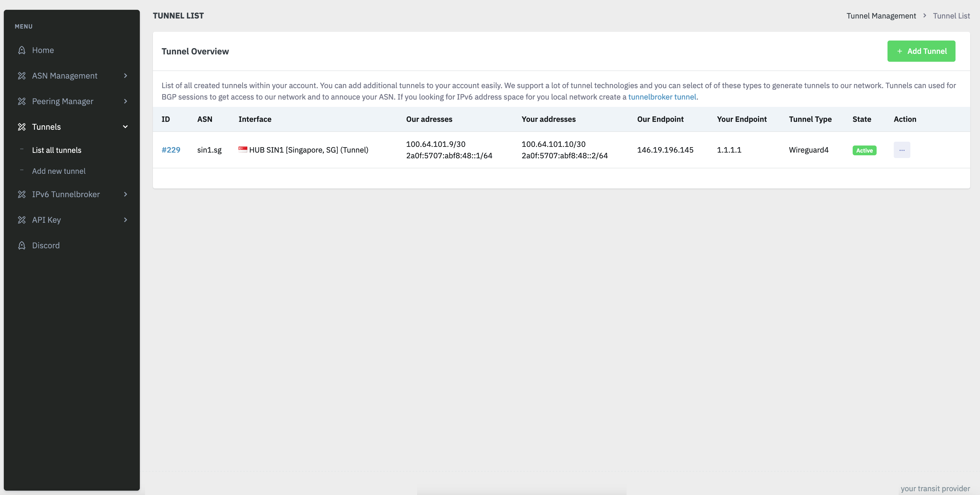Screen dimensions: 980x495
Task: Click the IPv6 Tunnelbroker icon
Action: (x=21, y=194)
